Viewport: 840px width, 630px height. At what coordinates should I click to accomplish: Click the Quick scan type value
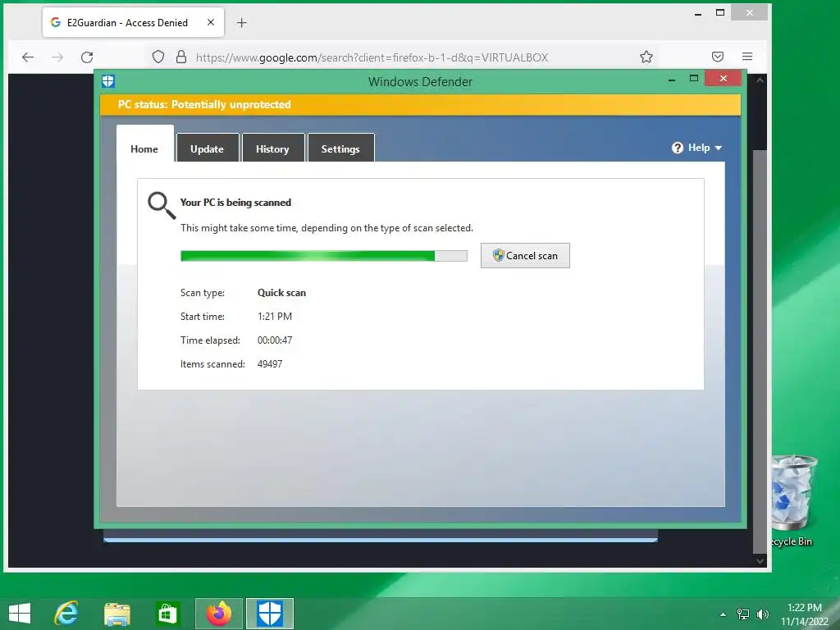282,293
